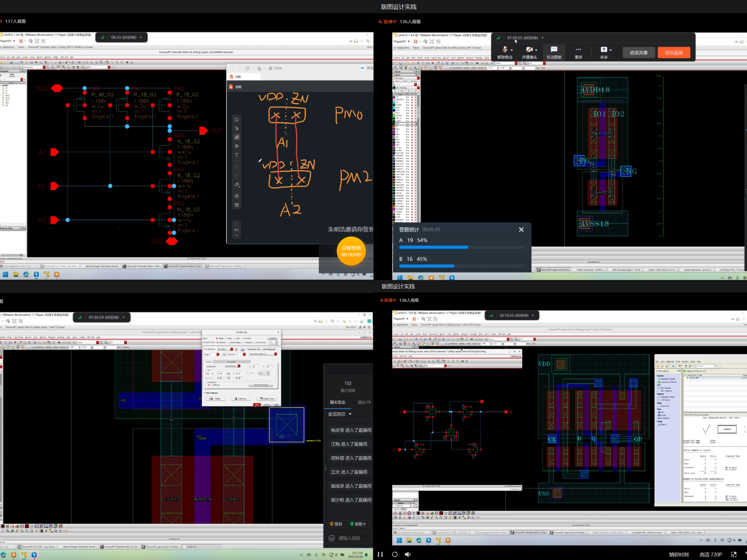Image resolution: width=747 pixels, height=560 pixels.
Task: Open the 互动面板 interaction panel
Action: coord(554,53)
